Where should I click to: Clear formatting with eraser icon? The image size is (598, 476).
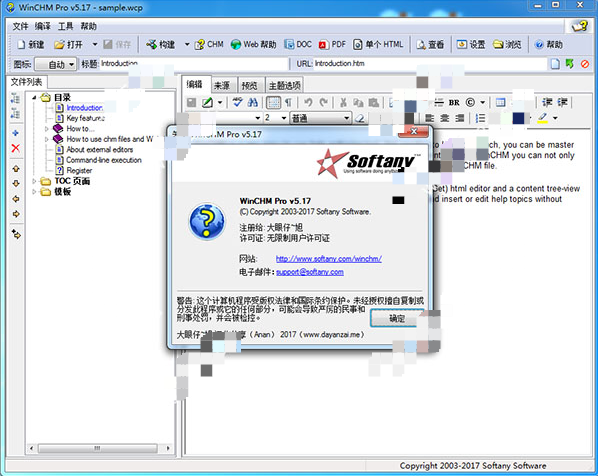[359, 118]
